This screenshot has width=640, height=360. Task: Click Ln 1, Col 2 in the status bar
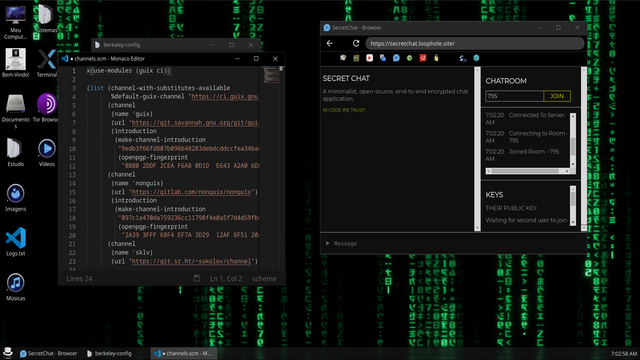pos(226,279)
